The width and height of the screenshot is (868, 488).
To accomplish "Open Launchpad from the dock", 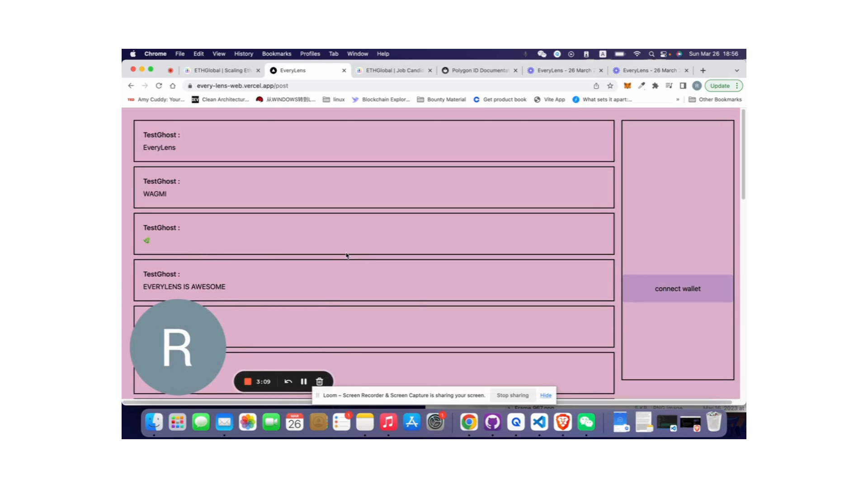I will (x=177, y=422).
